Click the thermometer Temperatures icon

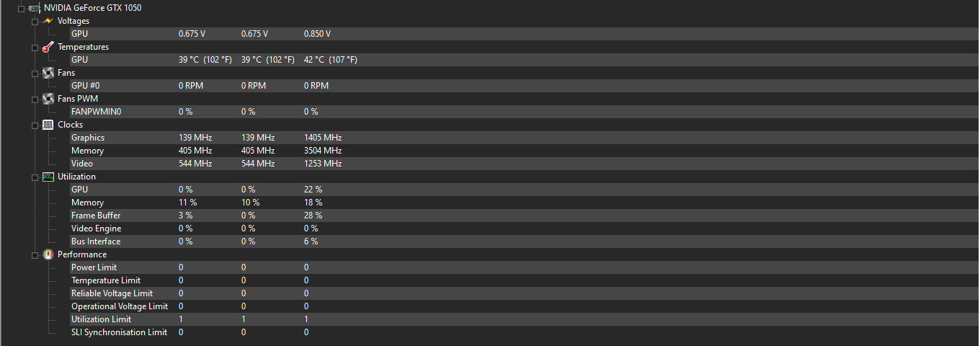[48, 47]
